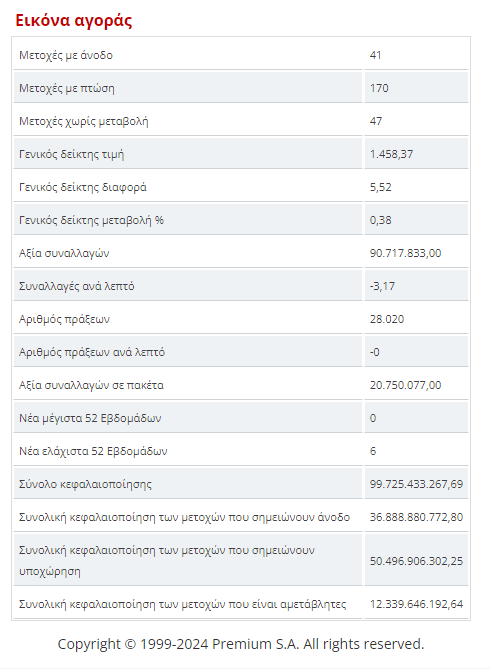The image size is (490, 669).
Task: Select 'Νέα μέγιστα 52 Εβδομάδων' row
Action: tap(241, 418)
